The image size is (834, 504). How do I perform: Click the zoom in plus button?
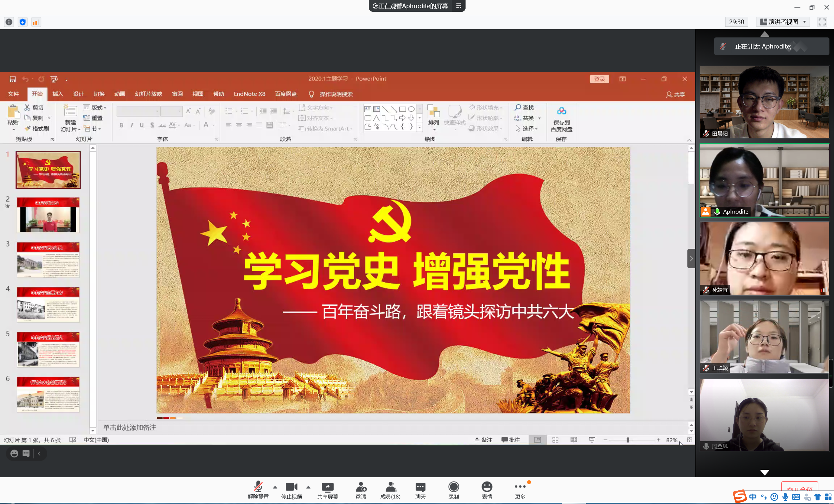[658, 440]
